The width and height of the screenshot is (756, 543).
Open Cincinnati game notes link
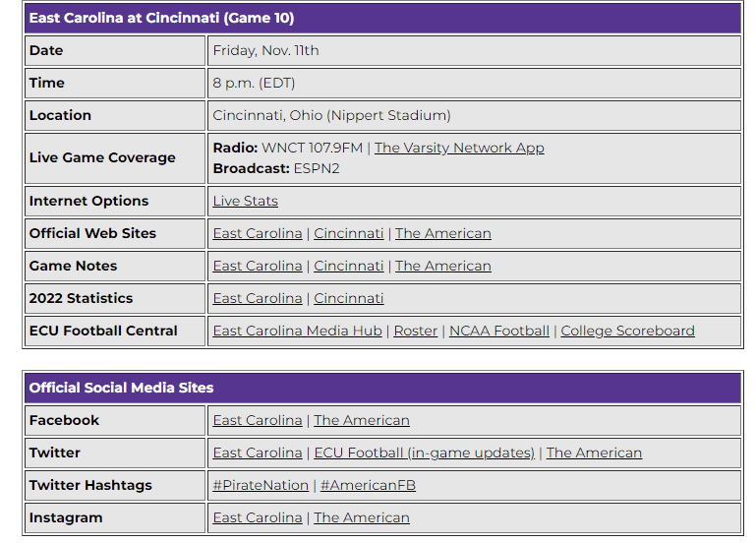(349, 266)
